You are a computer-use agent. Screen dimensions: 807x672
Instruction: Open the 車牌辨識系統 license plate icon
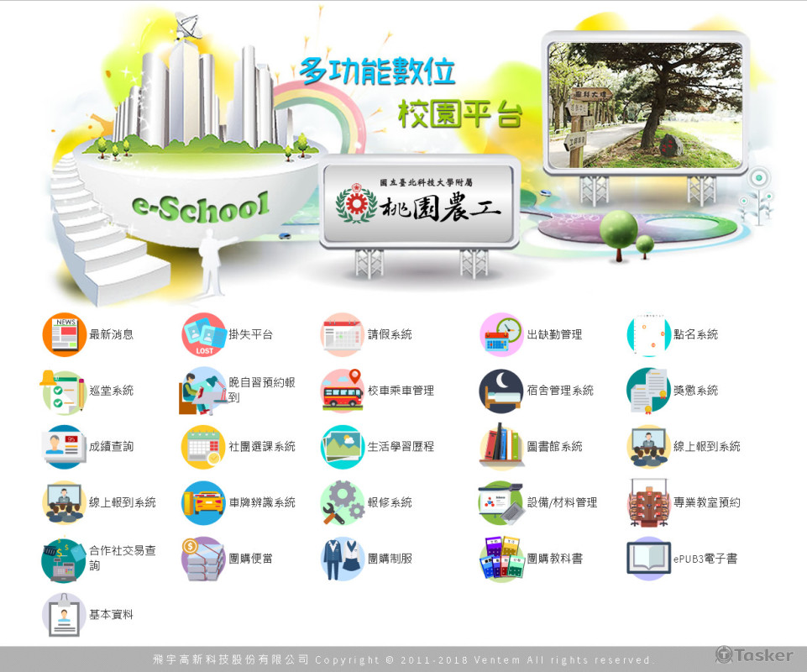tap(203, 502)
